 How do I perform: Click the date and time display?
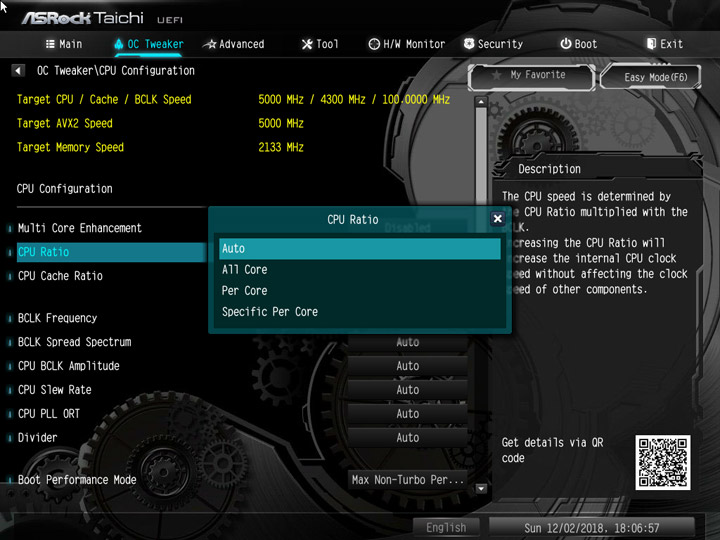point(591,528)
